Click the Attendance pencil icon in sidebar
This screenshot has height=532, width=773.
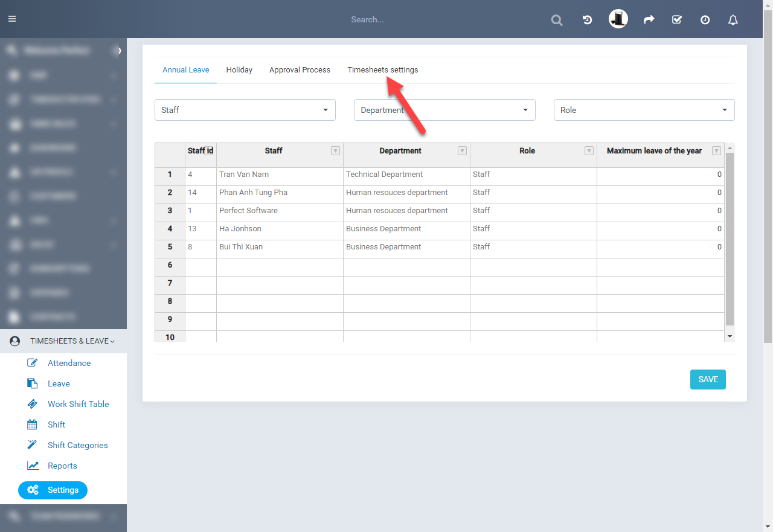pyautogui.click(x=33, y=363)
